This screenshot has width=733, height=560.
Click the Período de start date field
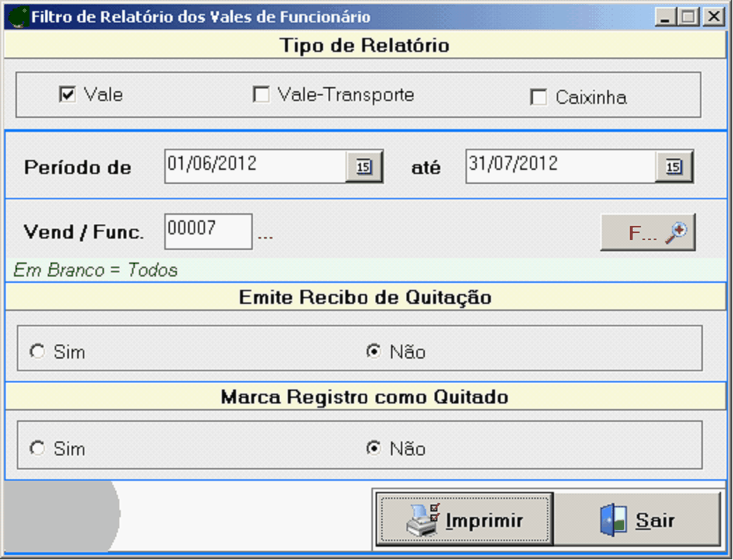254,166
